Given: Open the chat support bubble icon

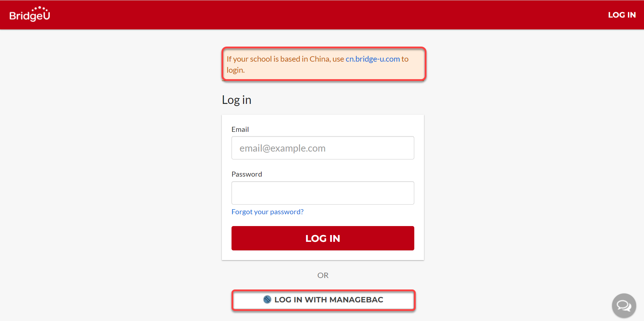Looking at the screenshot, I should click(624, 306).
